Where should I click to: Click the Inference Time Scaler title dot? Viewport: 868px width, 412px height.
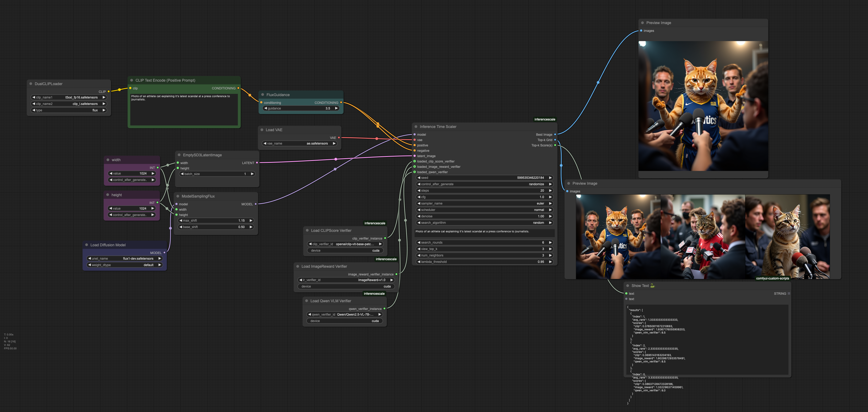(x=416, y=127)
